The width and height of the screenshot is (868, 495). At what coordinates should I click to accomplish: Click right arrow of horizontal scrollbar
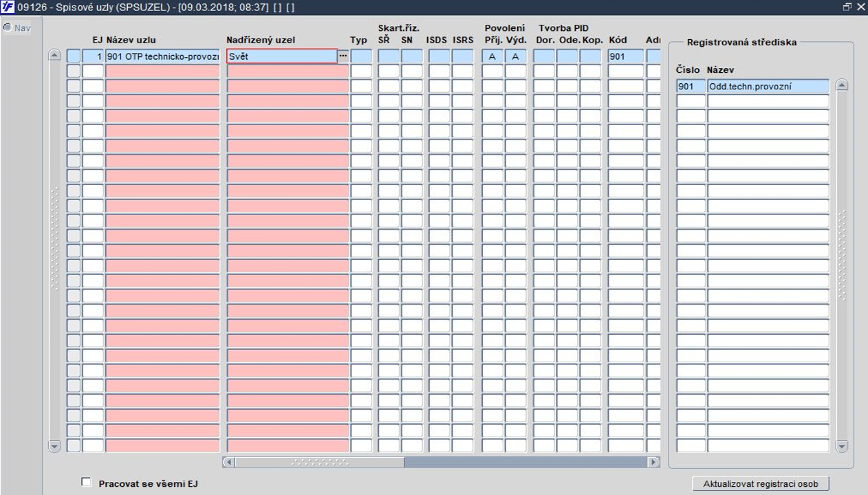point(654,462)
